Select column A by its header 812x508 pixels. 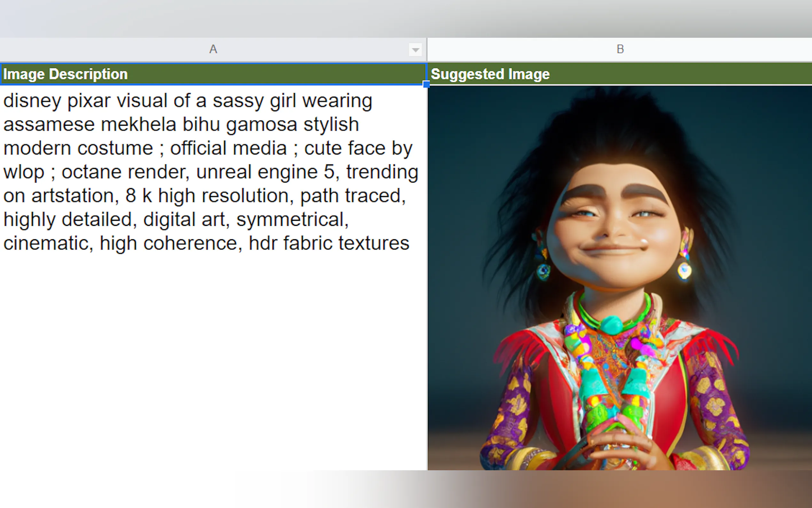(213, 49)
